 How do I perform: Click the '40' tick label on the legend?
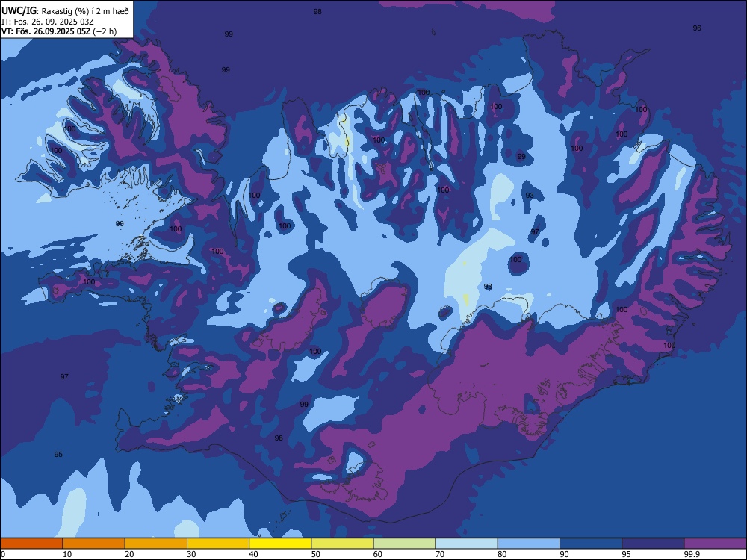253,554
